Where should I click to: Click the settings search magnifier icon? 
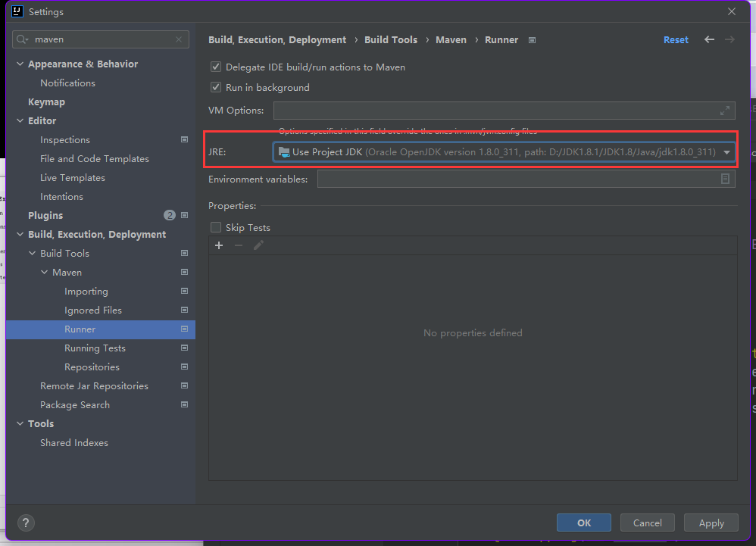21,39
